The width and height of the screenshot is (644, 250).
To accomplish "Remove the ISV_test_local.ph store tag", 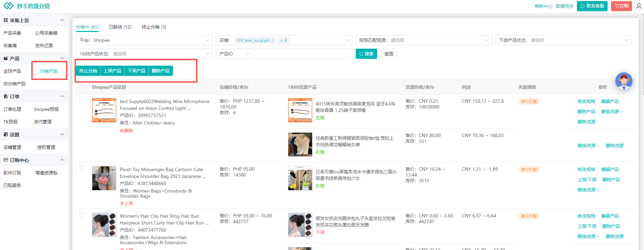I will click(x=273, y=40).
